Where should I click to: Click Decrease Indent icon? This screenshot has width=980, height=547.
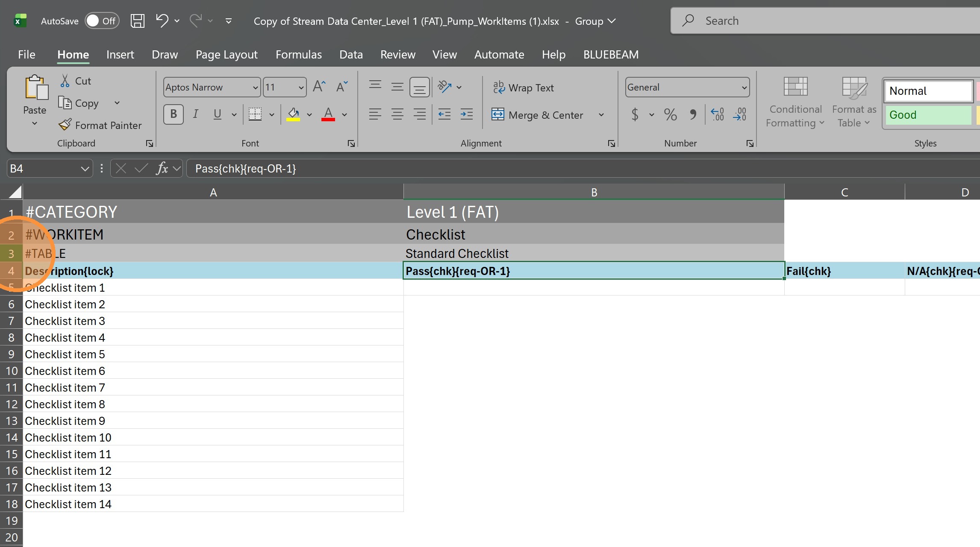pos(444,114)
